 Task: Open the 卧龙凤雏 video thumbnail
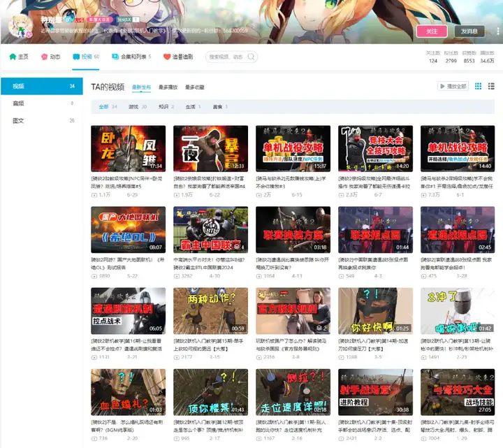pyautogui.click(x=129, y=149)
